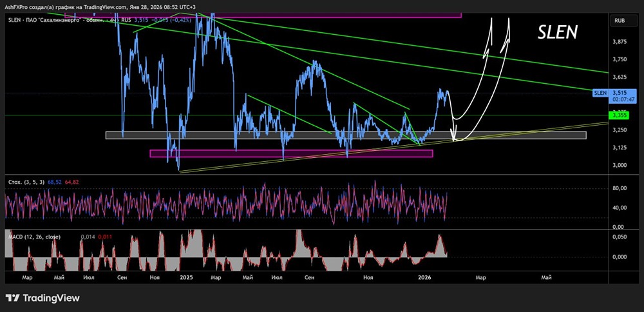Click the −0,015 (−0,42%) change value
This screenshot has width=644, height=312.
(x=173, y=20)
